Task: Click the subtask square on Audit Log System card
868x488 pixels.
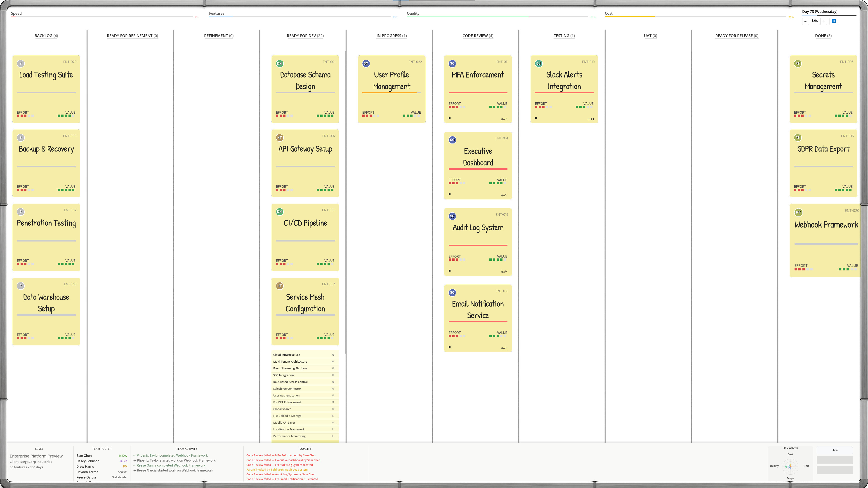Action: (450, 271)
